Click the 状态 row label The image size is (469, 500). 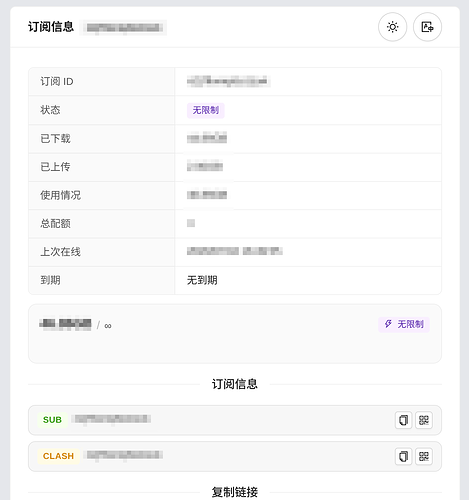pos(50,110)
